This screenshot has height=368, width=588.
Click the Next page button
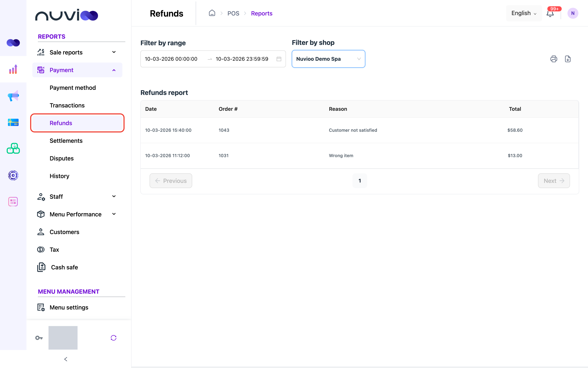click(x=554, y=181)
